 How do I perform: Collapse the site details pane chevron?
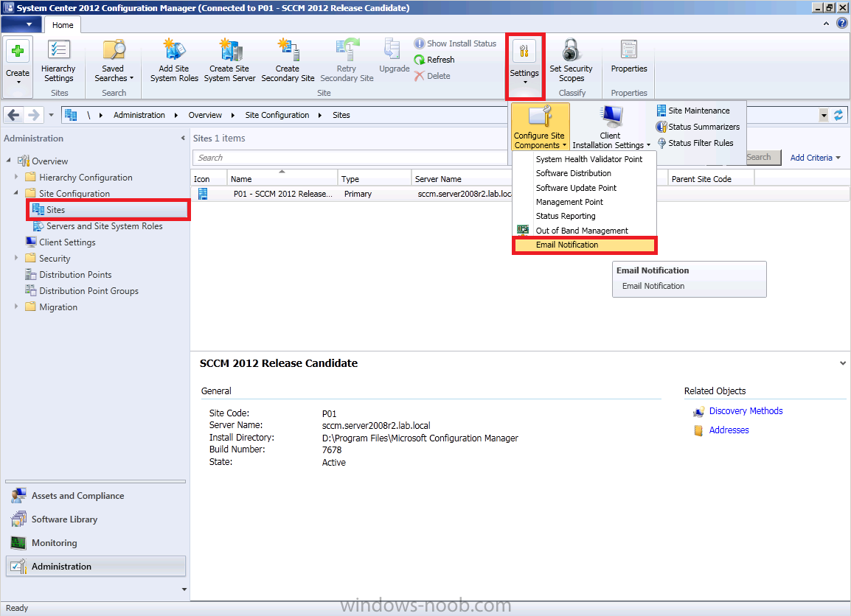pyautogui.click(x=842, y=363)
